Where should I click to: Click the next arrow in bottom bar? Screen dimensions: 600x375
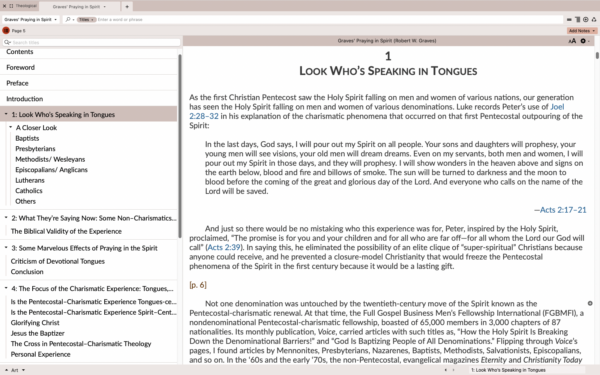pyautogui.click(x=453, y=370)
